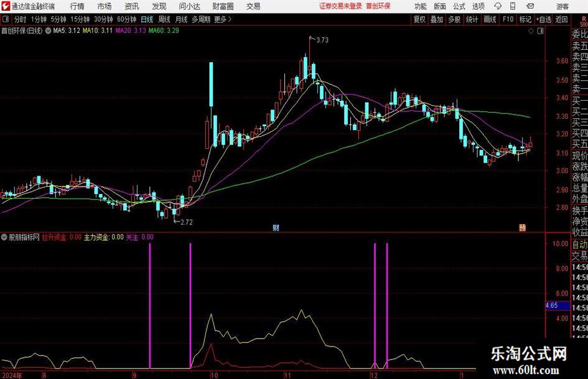Toggle the side panel icon at chart top right
This screenshot has height=379, width=588.
[540, 31]
